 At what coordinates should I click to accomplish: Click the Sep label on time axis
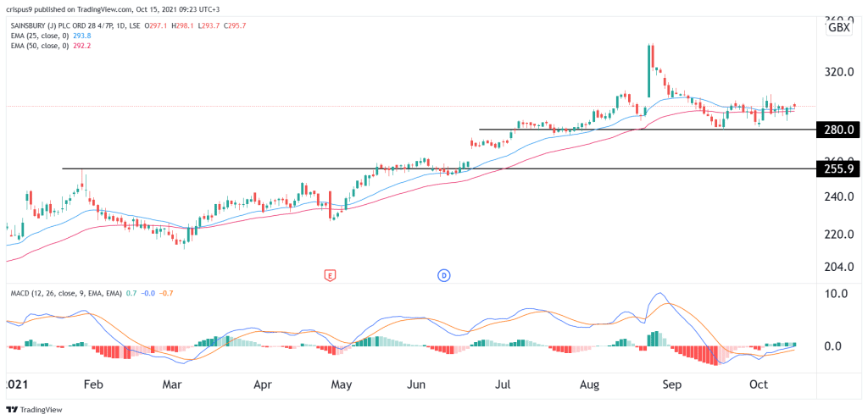coord(670,384)
